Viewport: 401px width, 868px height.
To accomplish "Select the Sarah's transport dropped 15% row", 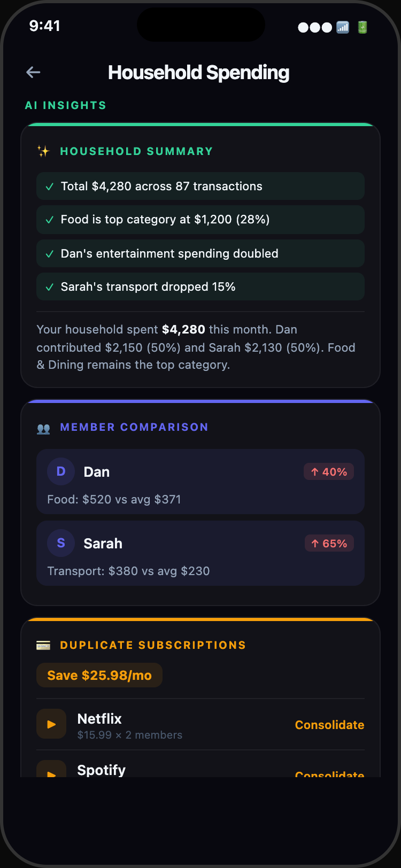I will click(x=200, y=287).
